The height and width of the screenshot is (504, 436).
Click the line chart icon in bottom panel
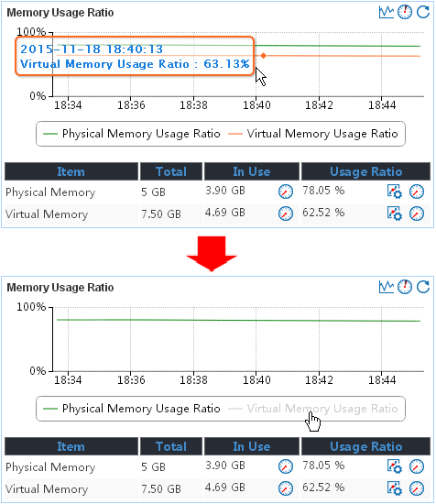click(x=387, y=287)
